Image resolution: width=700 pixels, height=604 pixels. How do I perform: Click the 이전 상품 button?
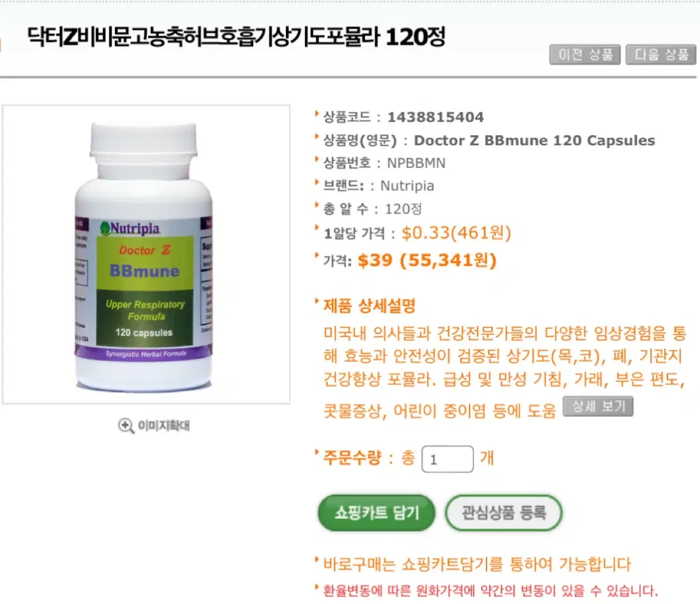pyautogui.click(x=585, y=55)
